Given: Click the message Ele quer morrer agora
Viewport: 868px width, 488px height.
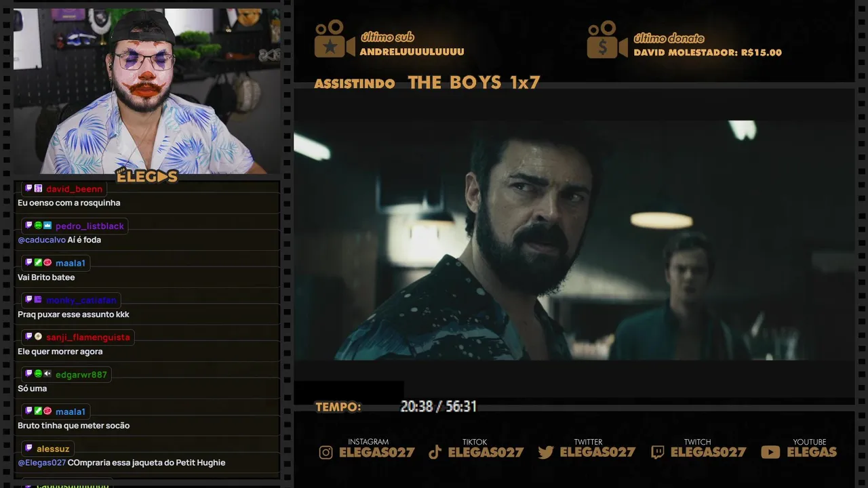Looking at the screenshot, I should [60, 352].
